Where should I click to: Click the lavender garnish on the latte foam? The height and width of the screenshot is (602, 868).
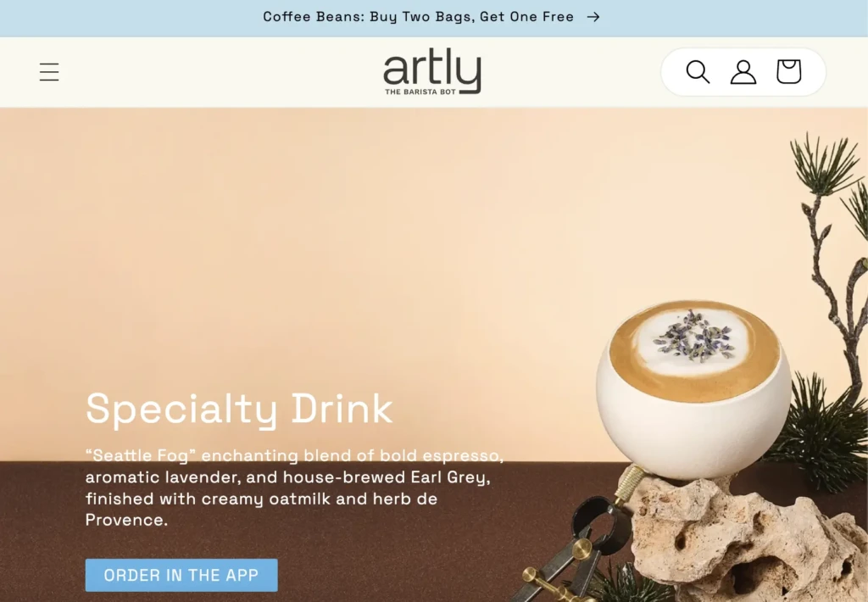coord(693,336)
